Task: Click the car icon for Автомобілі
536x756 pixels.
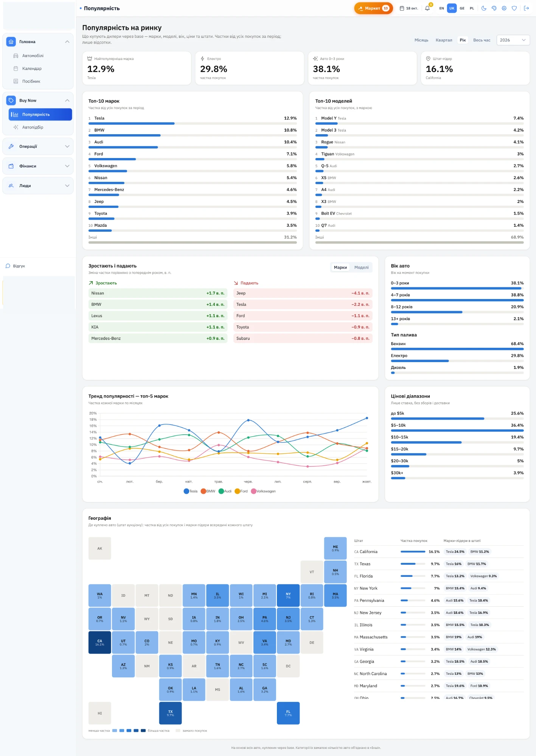Action: tap(16, 56)
